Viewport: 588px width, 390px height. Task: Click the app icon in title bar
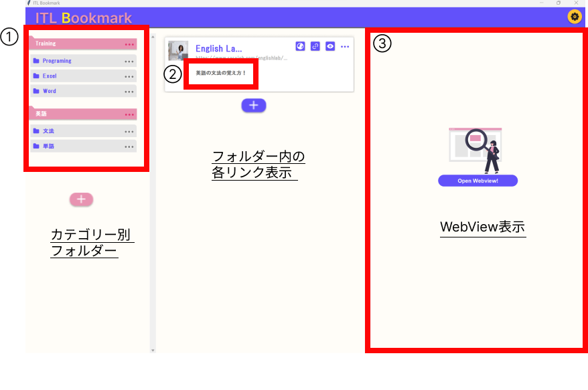tap(29, 3)
